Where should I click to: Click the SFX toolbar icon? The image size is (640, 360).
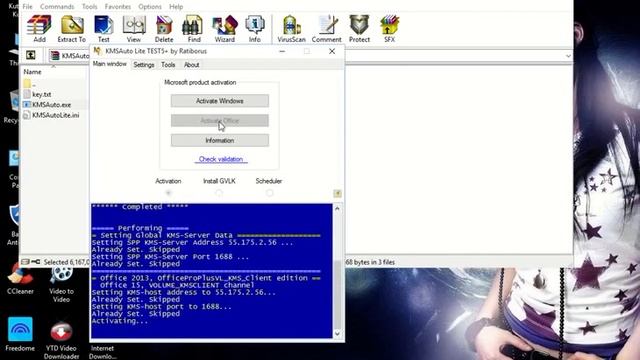389,29
